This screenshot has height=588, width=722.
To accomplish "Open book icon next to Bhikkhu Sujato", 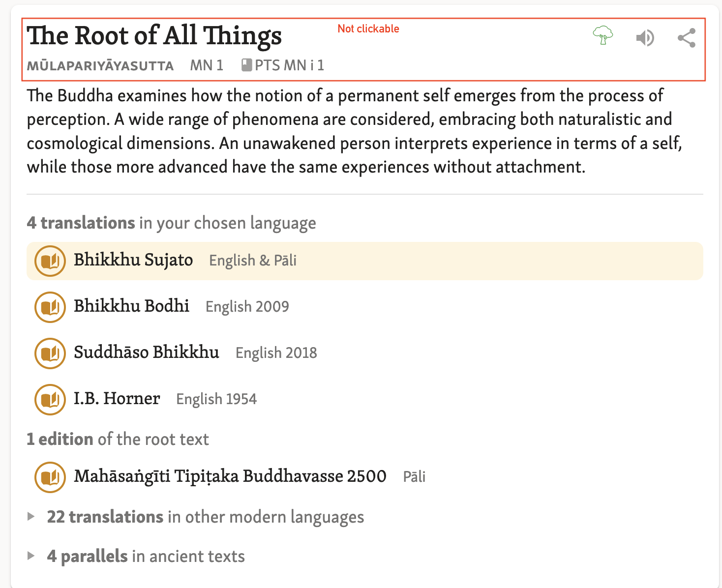I will click(x=50, y=261).
